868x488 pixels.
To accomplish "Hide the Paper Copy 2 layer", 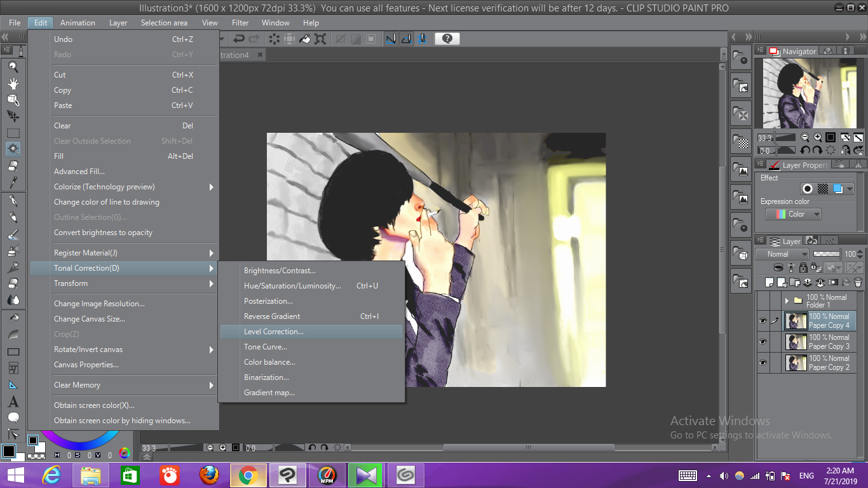I will (x=763, y=363).
